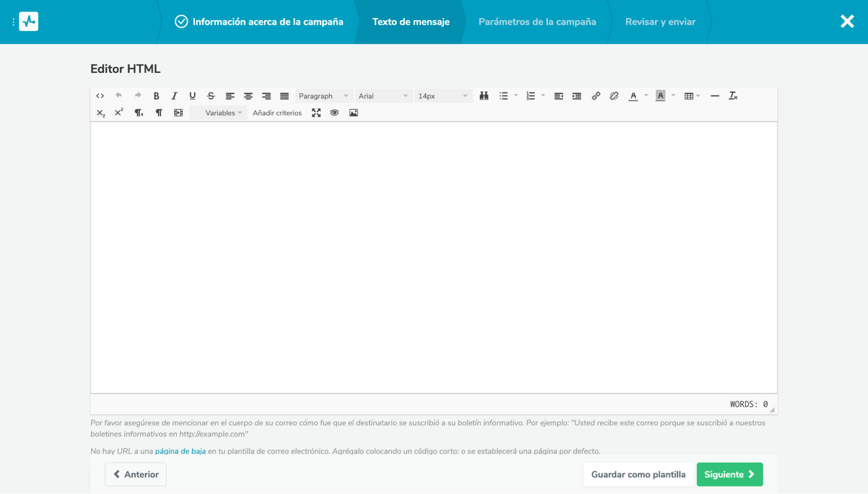This screenshot has height=494, width=868.
Task: Open text color picker arrow
Action: (x=646, y=96)
